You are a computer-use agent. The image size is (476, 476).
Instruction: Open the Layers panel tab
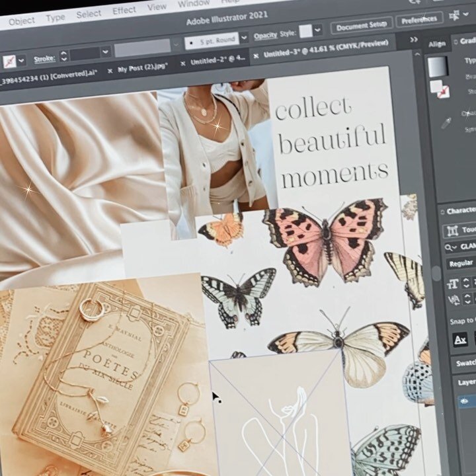(x=467, y=382)
